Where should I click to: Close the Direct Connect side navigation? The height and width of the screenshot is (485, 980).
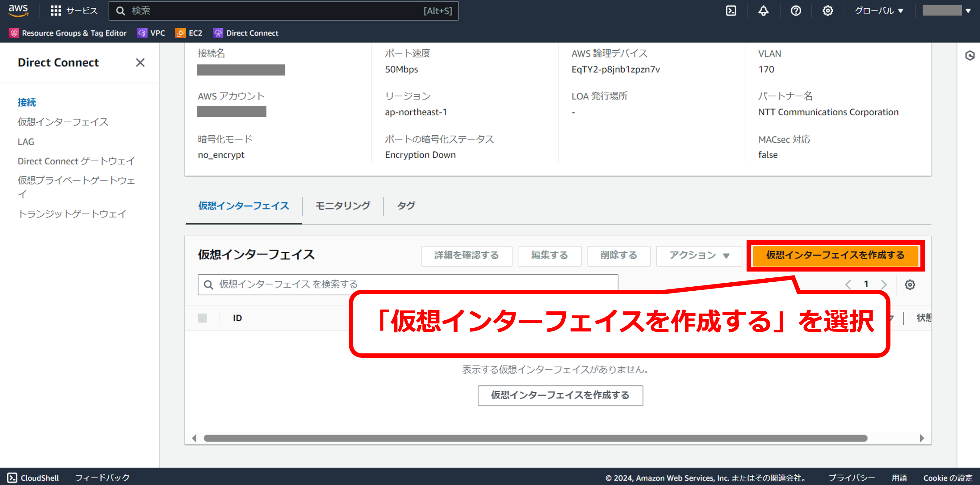click(140, 62)
